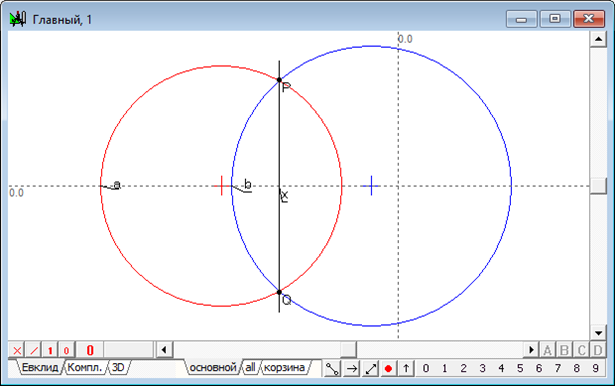Select the right arrow vector tool
The height and width of the screenshot is (386, 615).
[352, 368]
